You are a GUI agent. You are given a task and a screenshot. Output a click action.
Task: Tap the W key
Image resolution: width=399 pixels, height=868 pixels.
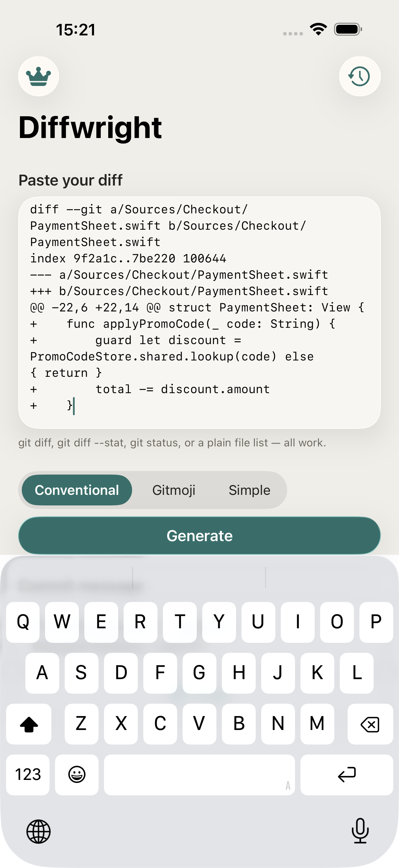(x=62, y=622)
